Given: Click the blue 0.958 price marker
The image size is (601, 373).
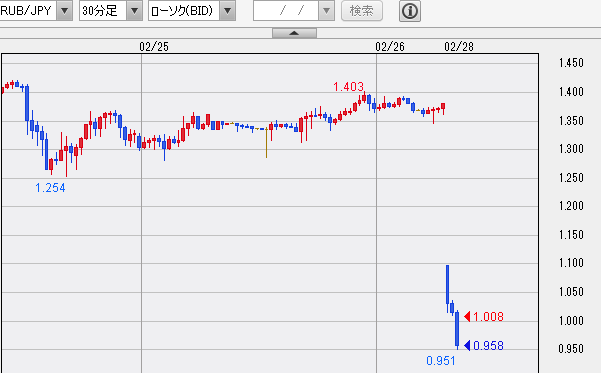Looking at the screenshot, I should tap(484, 346).
